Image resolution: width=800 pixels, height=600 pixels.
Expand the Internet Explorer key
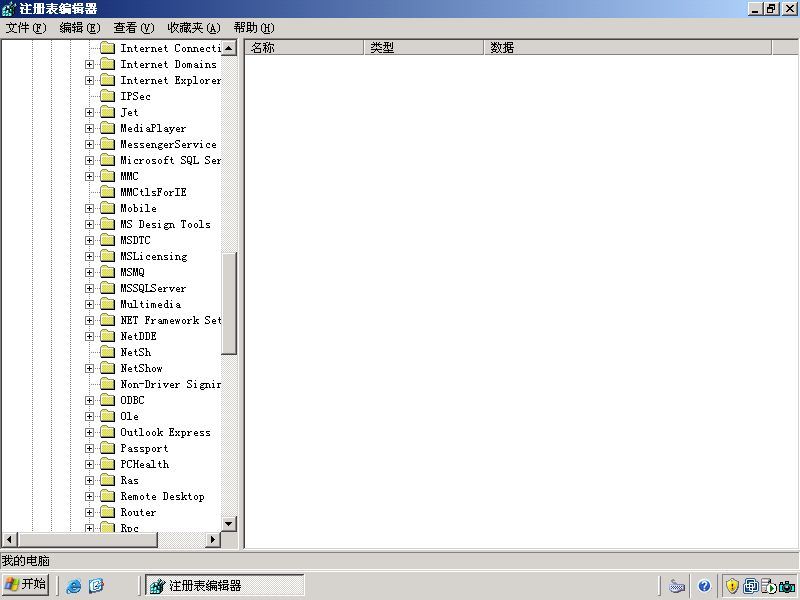tap(89, 80)
